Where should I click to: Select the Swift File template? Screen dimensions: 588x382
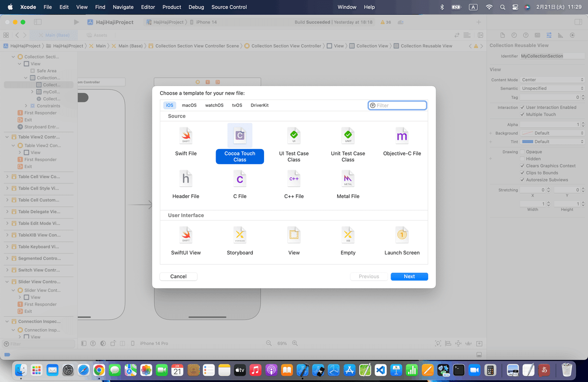tap(186, 141)
